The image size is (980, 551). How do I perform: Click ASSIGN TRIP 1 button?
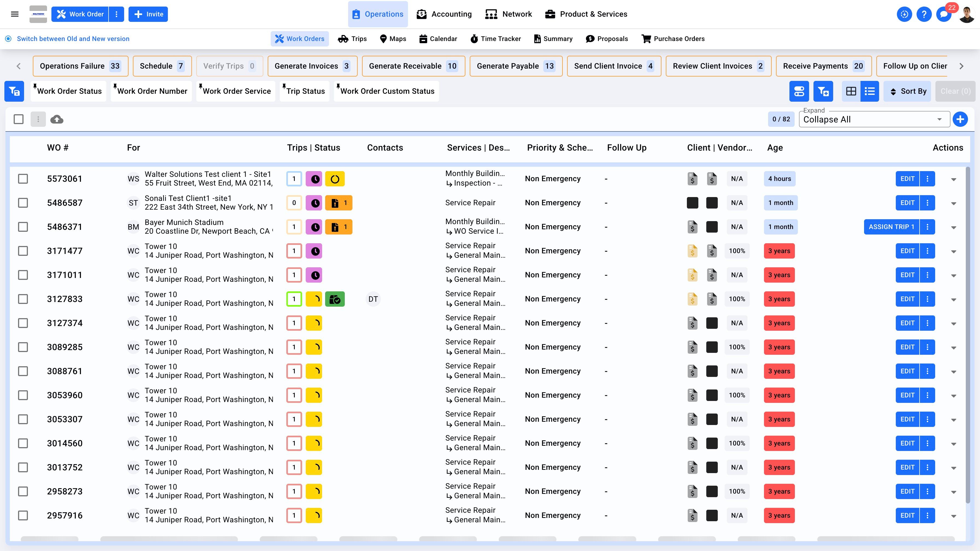coord(891,227)
